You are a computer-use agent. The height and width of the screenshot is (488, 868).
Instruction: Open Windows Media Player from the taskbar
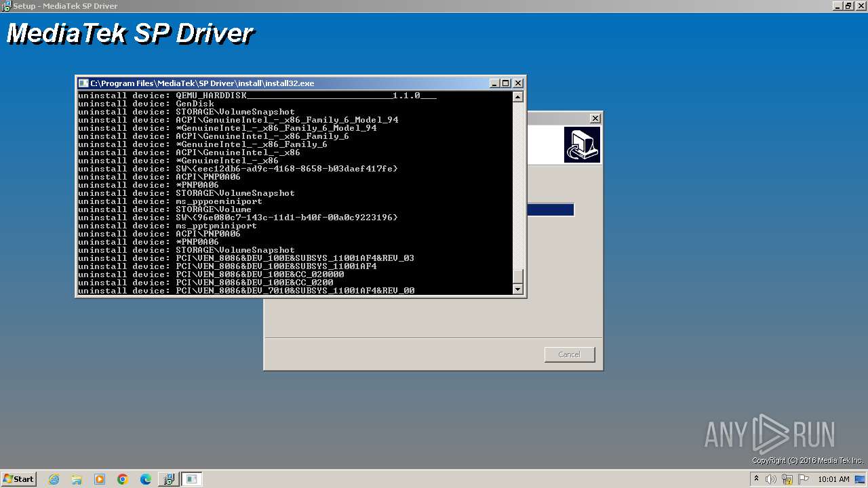point(100,479)
